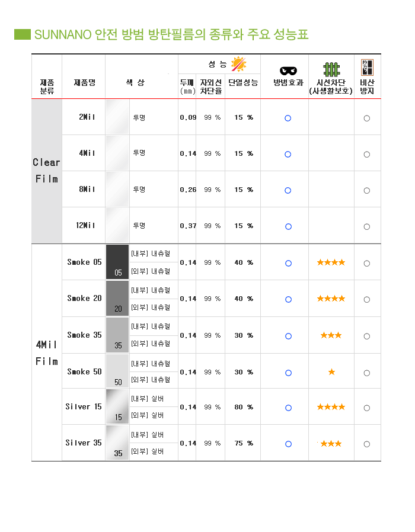
Task: Select blue security circle for 2Mil row
Action: [288, 118]
